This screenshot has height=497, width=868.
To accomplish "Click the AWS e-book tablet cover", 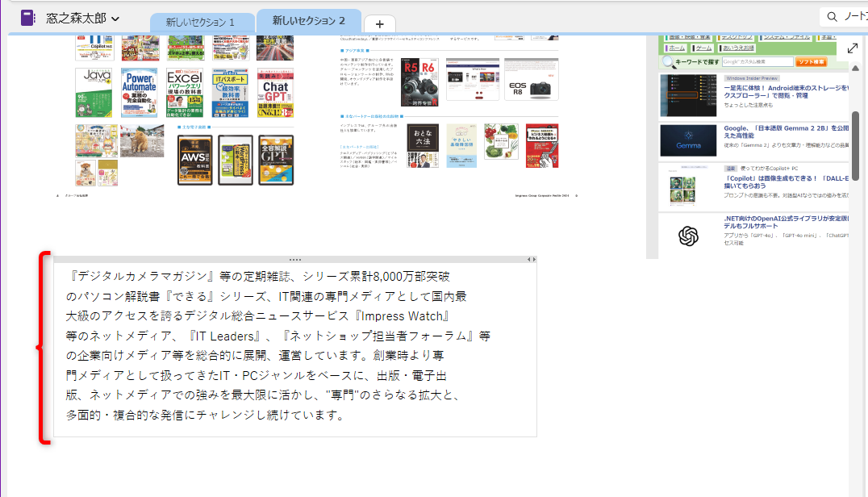I will (x=195, y=160).
